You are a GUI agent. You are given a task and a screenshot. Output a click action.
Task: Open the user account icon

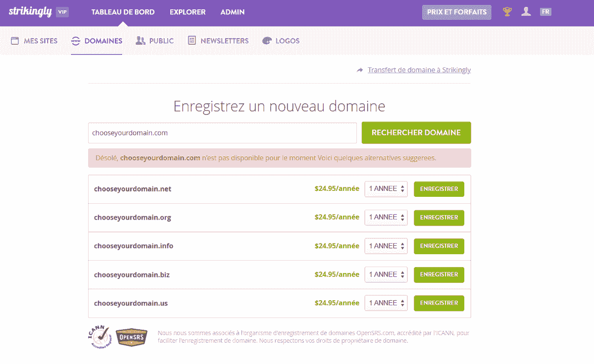(x=526, y=12)
